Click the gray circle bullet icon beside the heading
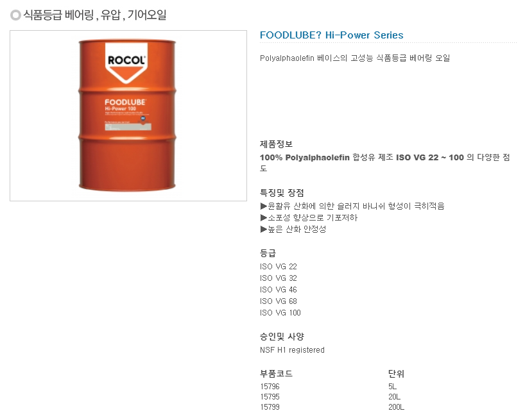The width and height of the screenshot is (525, 420). click(x=15, y=15)
